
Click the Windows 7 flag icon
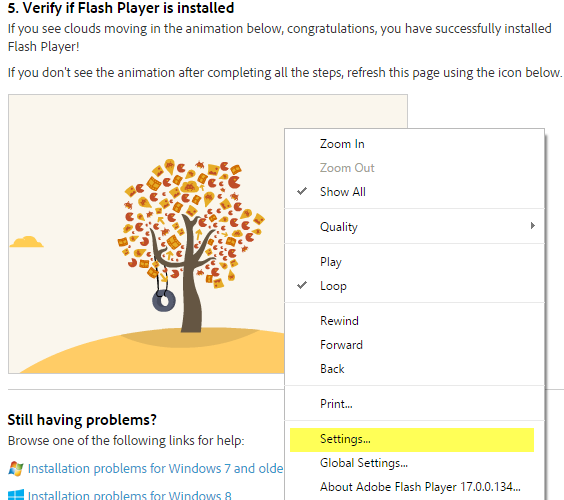point(15,468)
